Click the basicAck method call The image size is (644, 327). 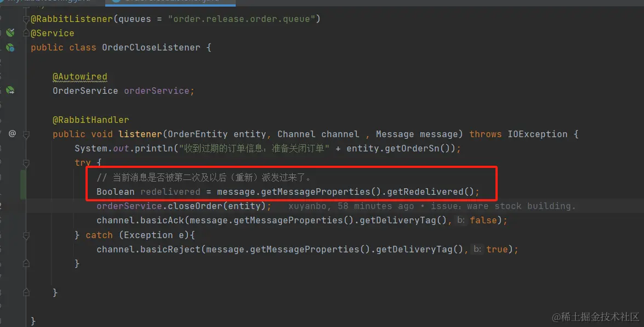click(x=162, y=221)
